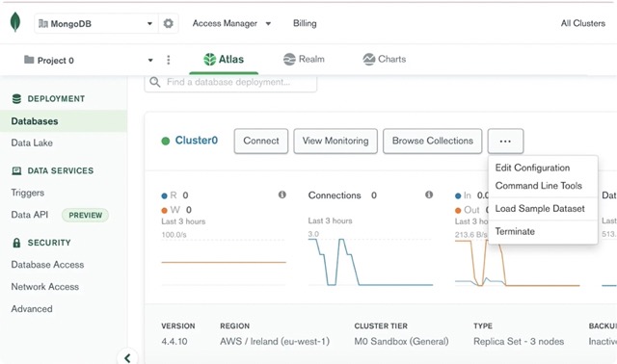Click the Connect button
The image size is (617, 364).
point(261,141)
